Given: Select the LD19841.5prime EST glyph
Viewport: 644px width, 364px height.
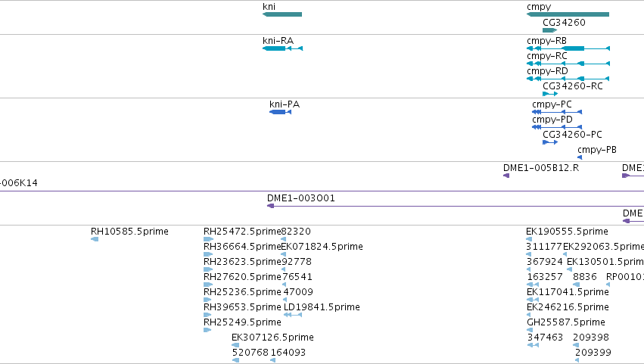Looking at the screenshot, I should tap(293, 315).
